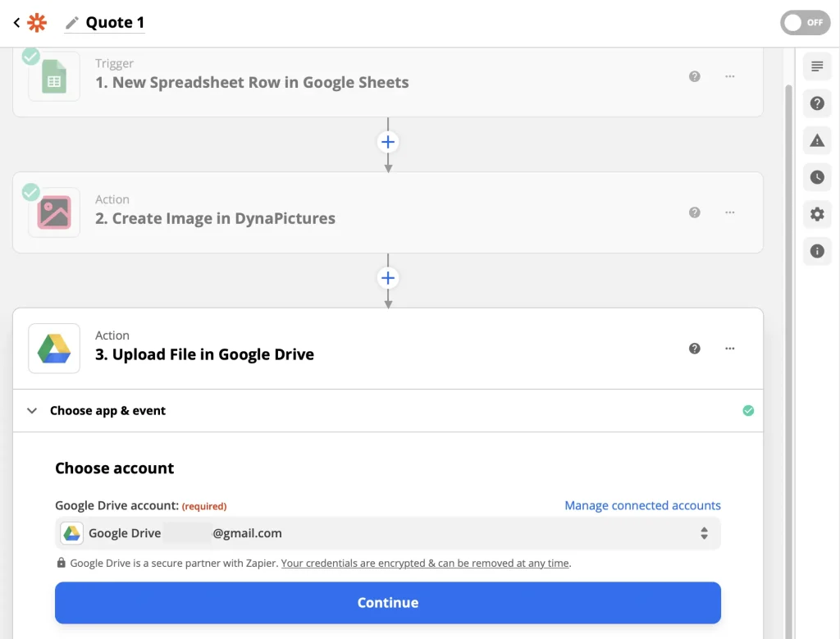Toggle the zap ON/OFF switch
This screenshot has width=840, height=639.
805,22
